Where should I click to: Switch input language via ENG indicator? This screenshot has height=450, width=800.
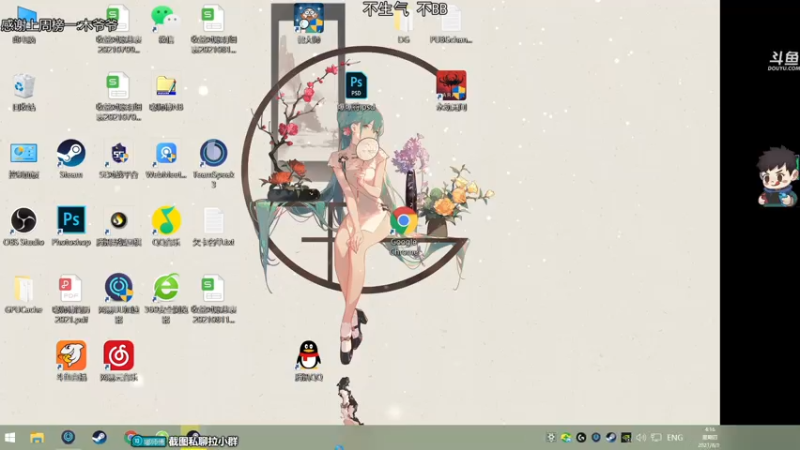click(x=674, y=438)
